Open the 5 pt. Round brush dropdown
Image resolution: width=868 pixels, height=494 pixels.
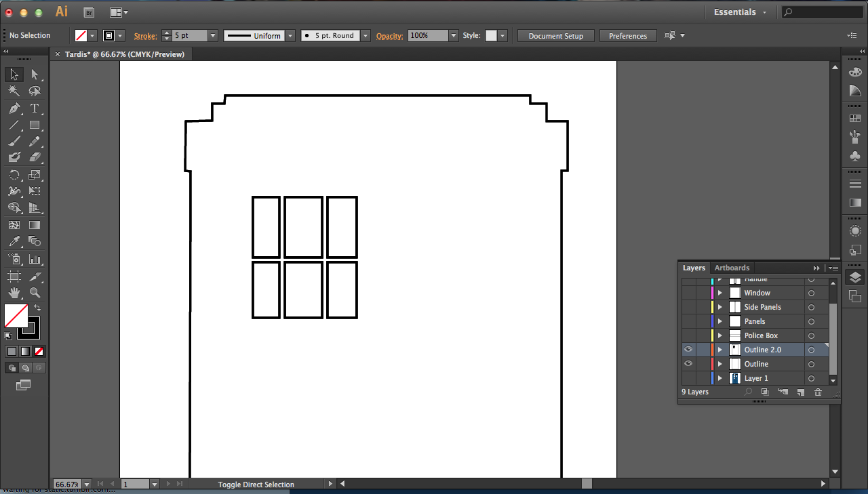click(366, 36)
